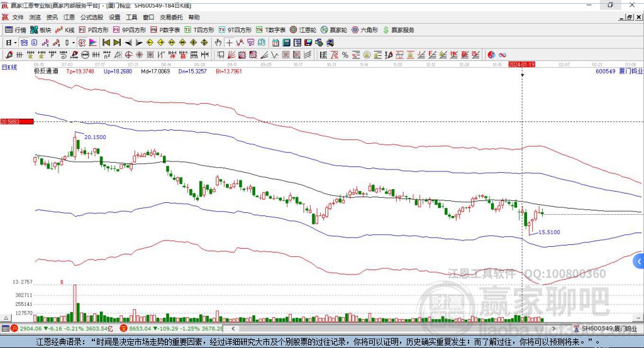Open the 浏览 menu
The image size is (644, 348).
point(35,17)
